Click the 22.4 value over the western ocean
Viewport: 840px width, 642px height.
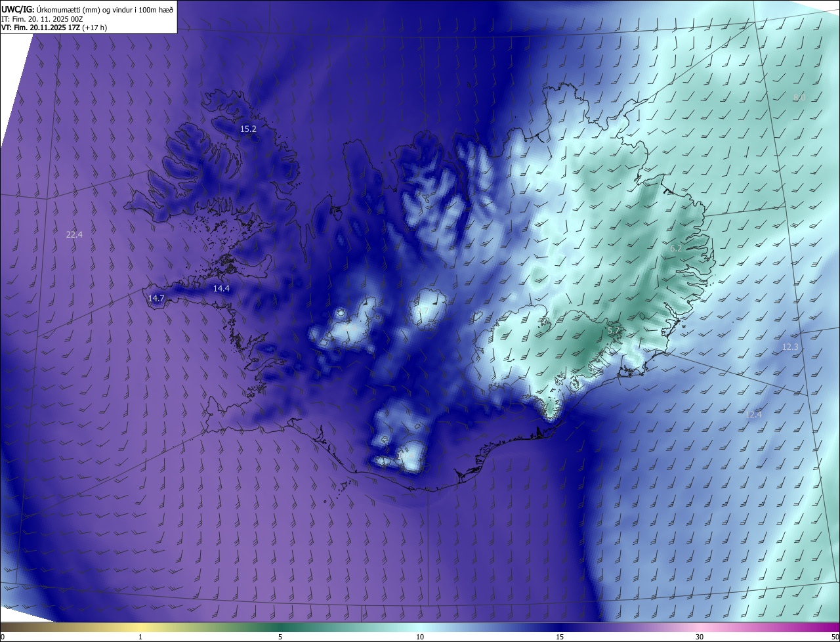pos(75,234)
